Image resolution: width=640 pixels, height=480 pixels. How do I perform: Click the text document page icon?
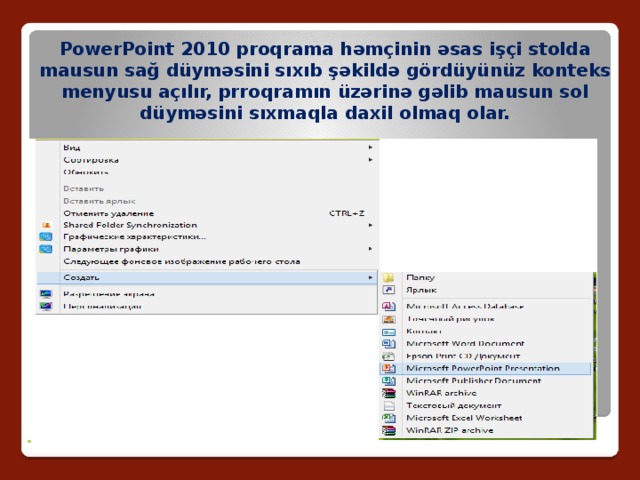(389, 406)
